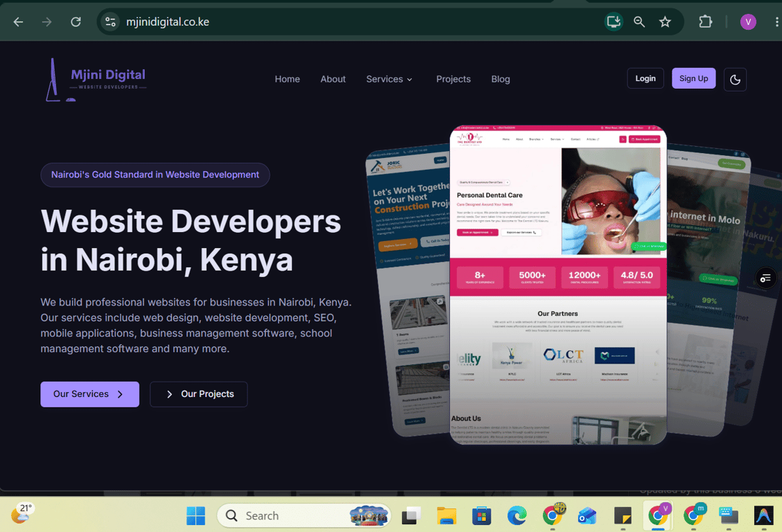Switch to Chrome window with m profile
The image size is (782, 532).
tap(694, 515)
